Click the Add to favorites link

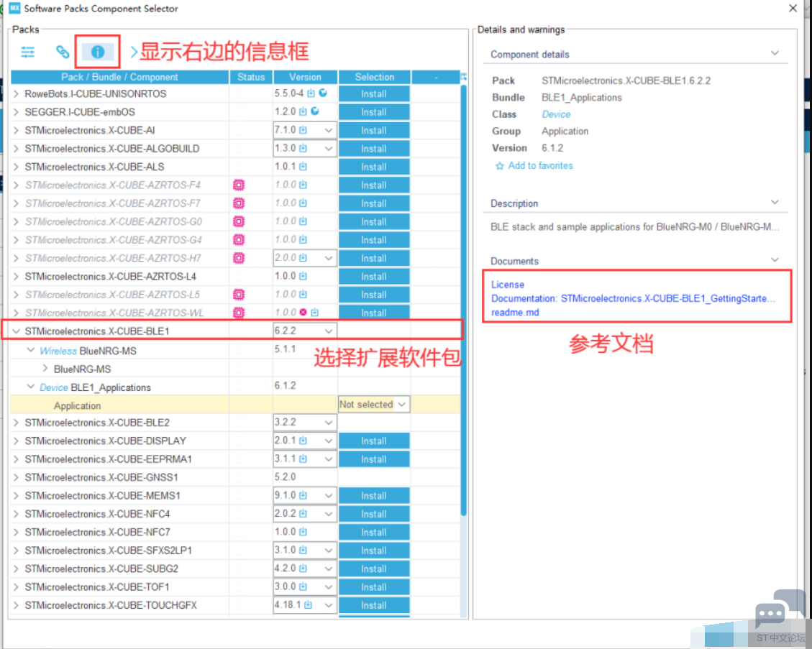(x=540, y=165)
